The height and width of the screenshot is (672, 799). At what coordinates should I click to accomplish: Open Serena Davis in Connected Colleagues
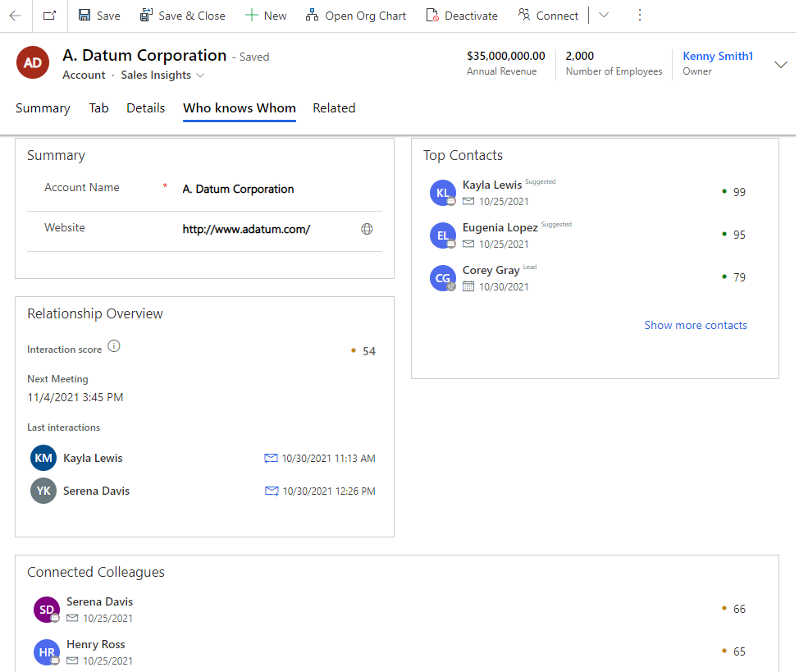100,601
